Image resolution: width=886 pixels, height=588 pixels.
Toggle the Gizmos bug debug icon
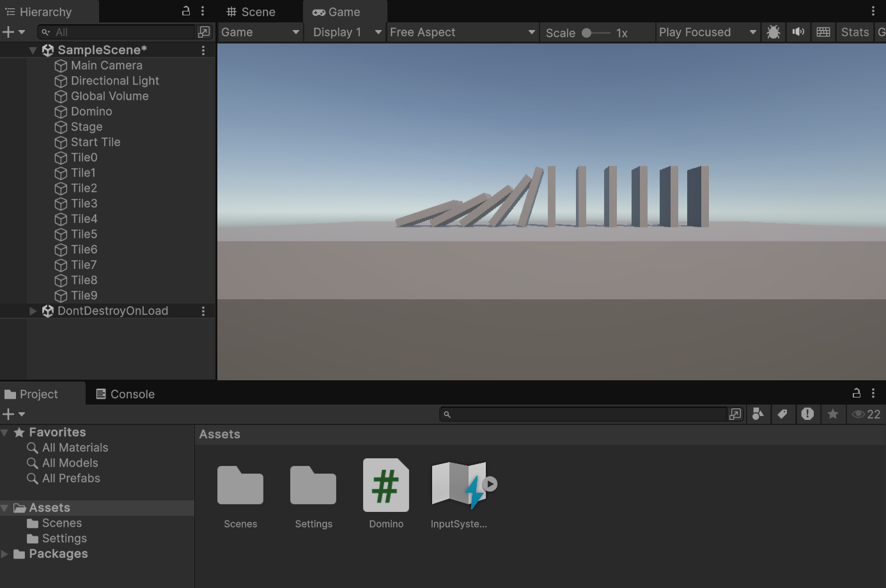773,32
